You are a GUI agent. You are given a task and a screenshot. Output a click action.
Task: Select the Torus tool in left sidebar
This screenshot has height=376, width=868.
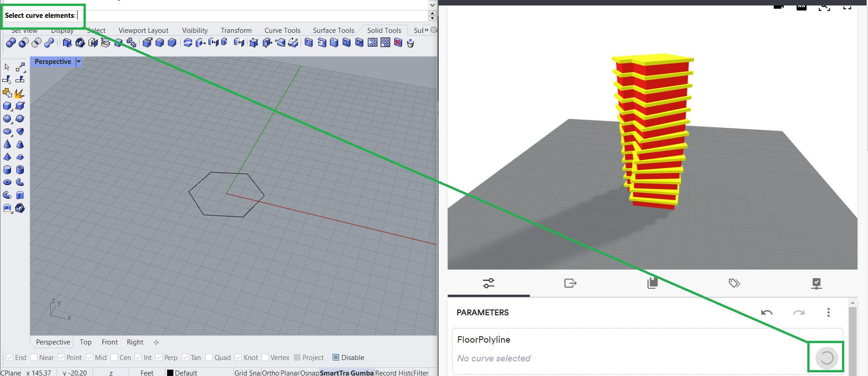[7, 182]
